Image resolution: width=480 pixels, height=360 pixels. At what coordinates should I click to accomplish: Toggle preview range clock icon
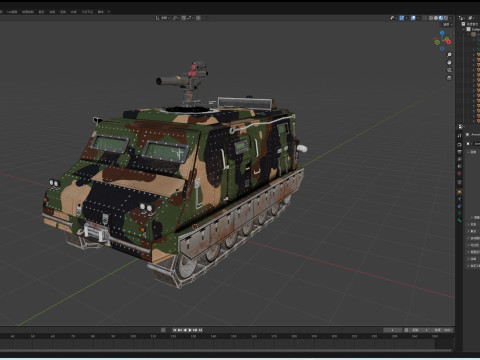pos(406,330)
